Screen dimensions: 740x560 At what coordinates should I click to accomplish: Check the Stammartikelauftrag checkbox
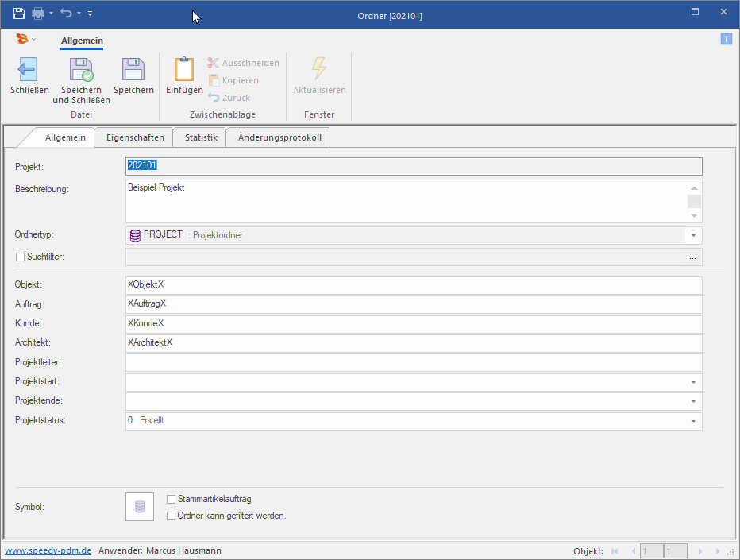coord(172,499)
